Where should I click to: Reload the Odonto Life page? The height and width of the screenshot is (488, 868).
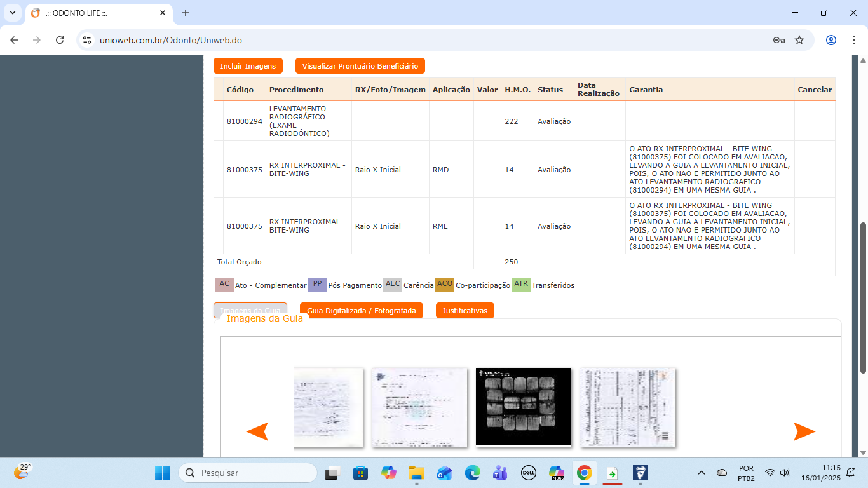tap(60, 40)
